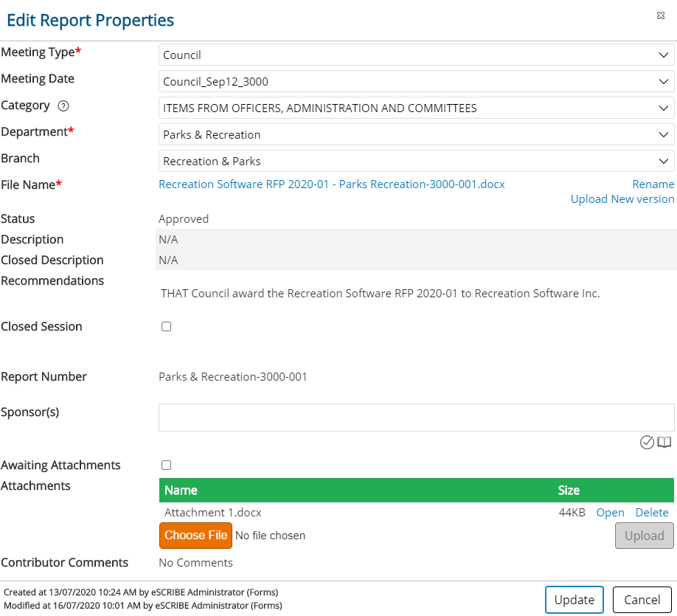Click the Closed Description N/A field
677x616 pixels.
point(416,260)
